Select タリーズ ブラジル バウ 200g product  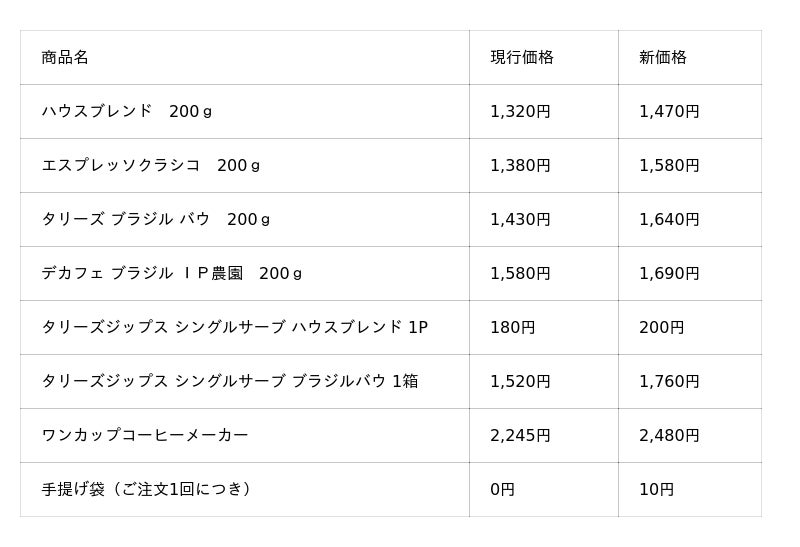(x=156, y=219)
